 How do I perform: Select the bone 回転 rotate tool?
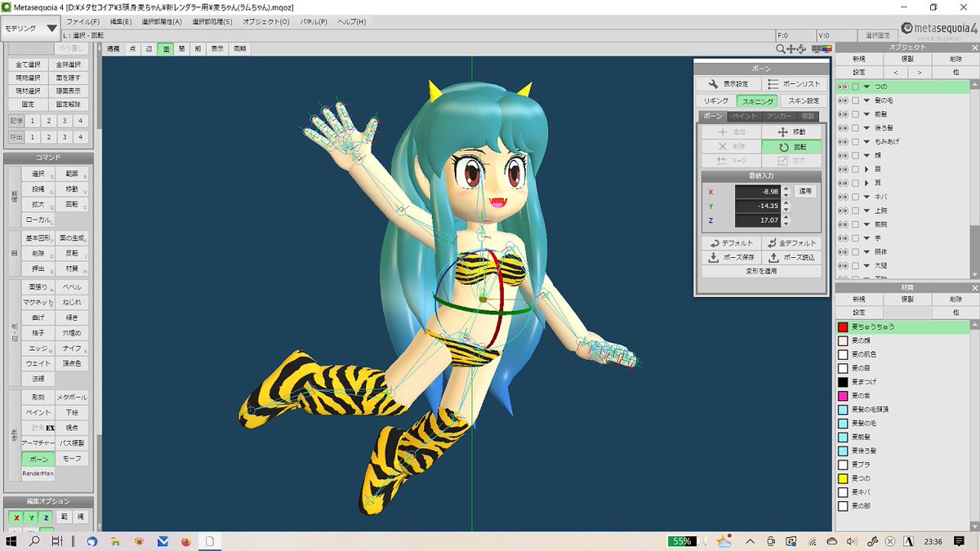tap(791, 147)
